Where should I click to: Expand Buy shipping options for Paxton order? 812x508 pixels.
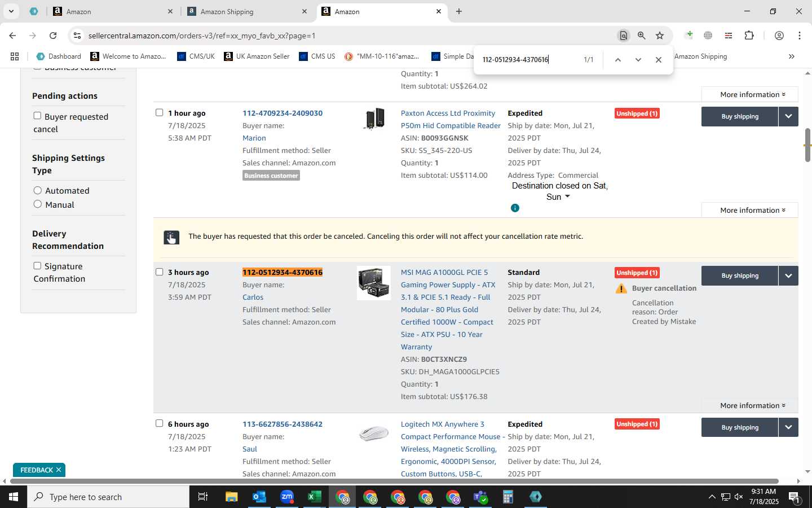(788, 116)
